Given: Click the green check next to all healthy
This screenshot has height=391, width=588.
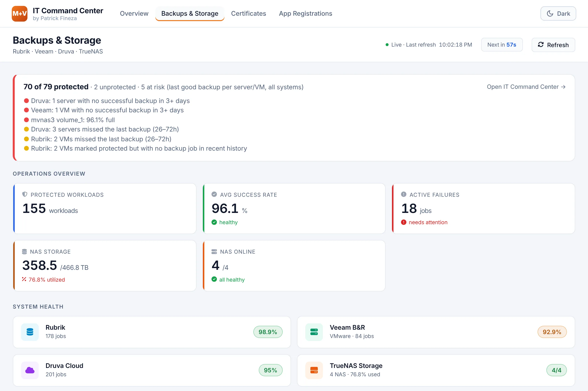Looking at the screenshot, I should [214, 279].
